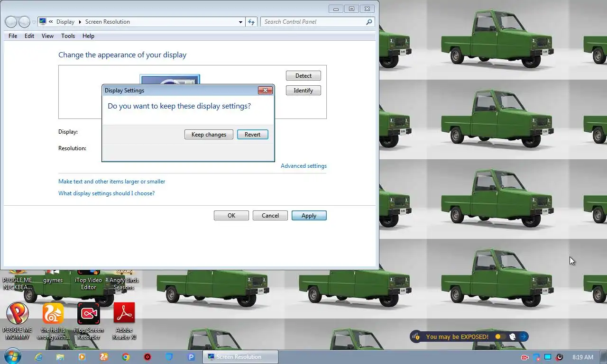Toggle the yellow switch in EXPOSED banner
The height and width of the screenshot is (364, 607).
(500, 337)
